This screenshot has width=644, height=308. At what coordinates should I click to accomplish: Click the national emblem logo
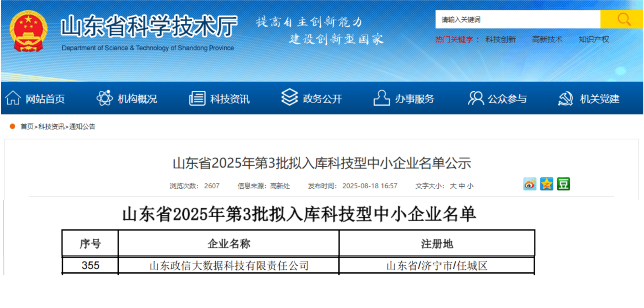pos(28,31)
